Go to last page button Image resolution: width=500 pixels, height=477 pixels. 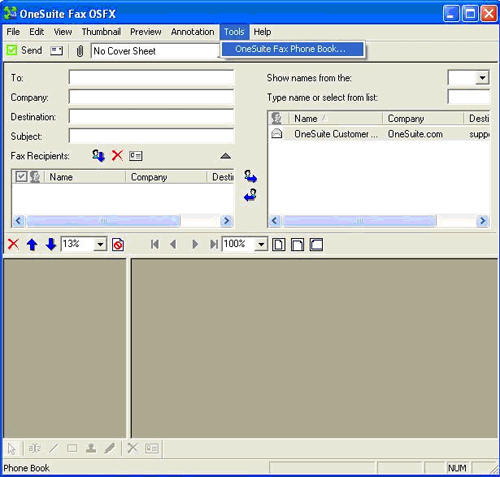(214, 244)
